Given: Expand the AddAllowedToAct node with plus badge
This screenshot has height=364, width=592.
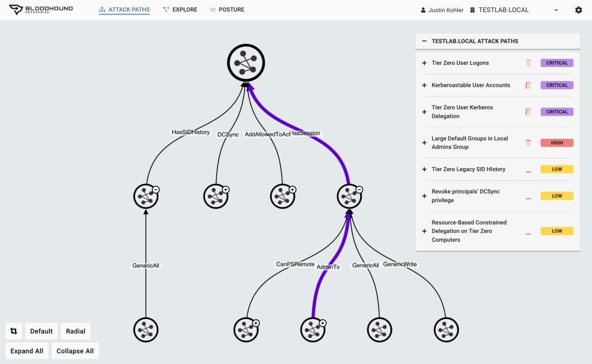Looking at the screenshot, I should point(293,190).
